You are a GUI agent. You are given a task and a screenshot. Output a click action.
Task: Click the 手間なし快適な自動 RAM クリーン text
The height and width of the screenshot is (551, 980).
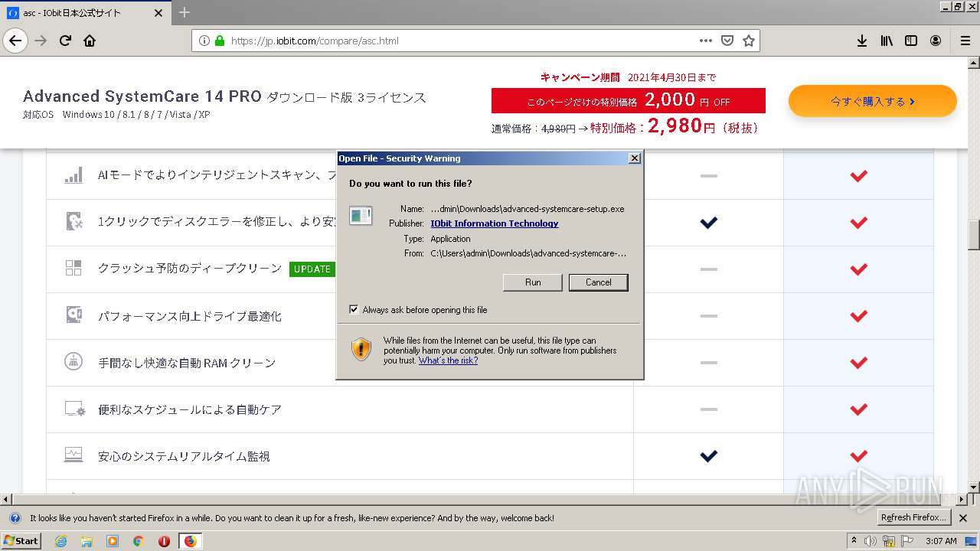tap(187, 363)
